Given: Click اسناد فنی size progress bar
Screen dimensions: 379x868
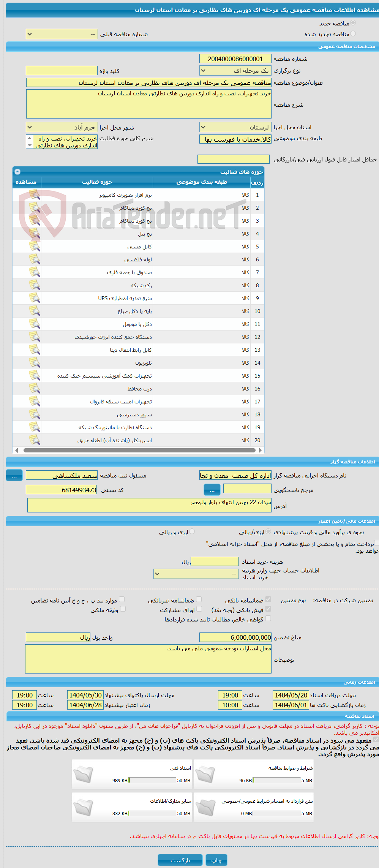Looking at the screenshot, I should click(152, 780).
